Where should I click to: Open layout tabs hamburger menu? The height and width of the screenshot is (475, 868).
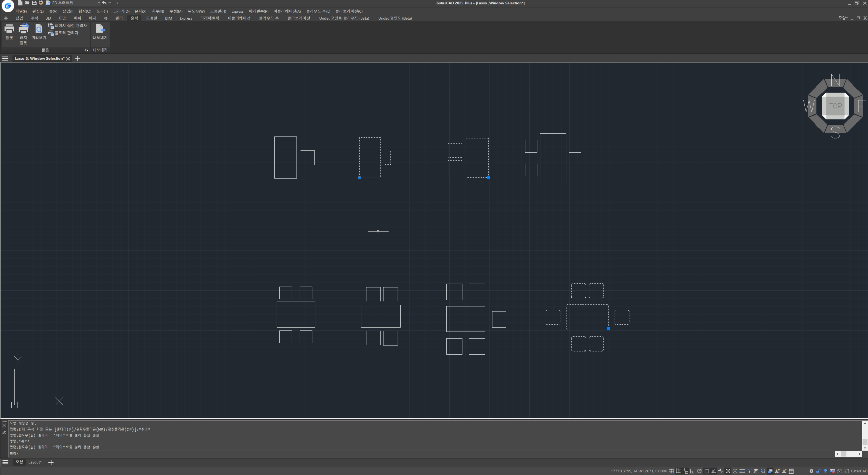point(5,462)
